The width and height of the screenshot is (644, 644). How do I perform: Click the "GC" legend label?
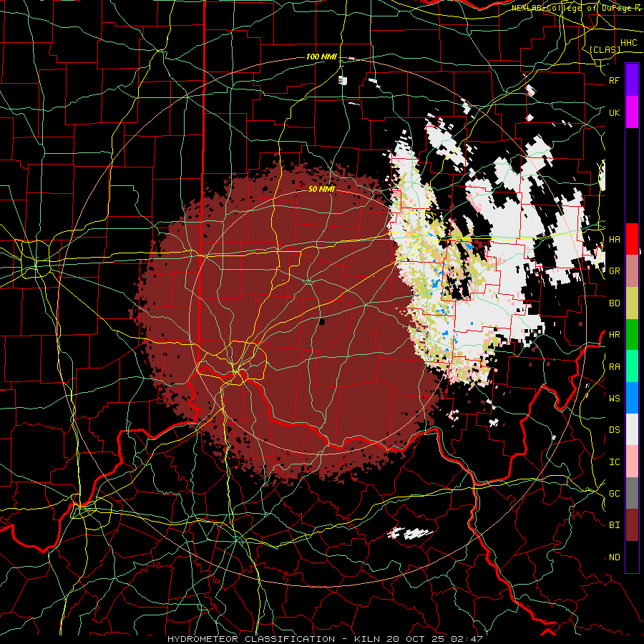pyautogui.click(x=614, y=494)
